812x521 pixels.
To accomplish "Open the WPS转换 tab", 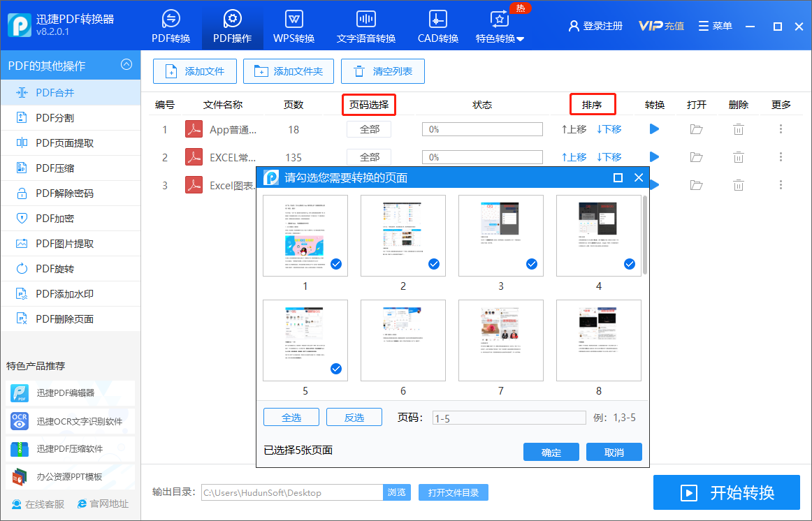I will (x=293, y=26).
